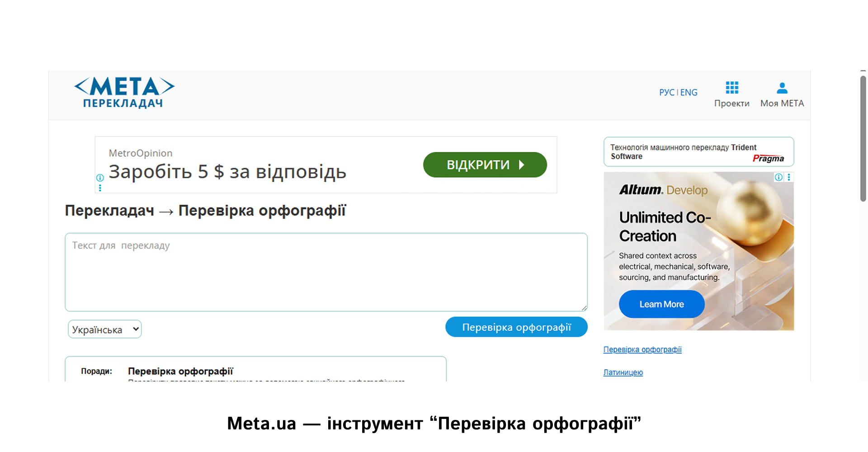This screenshot has height=452, width=868.
Task: Click info icon on Altium ad
Action: point(778,177)
